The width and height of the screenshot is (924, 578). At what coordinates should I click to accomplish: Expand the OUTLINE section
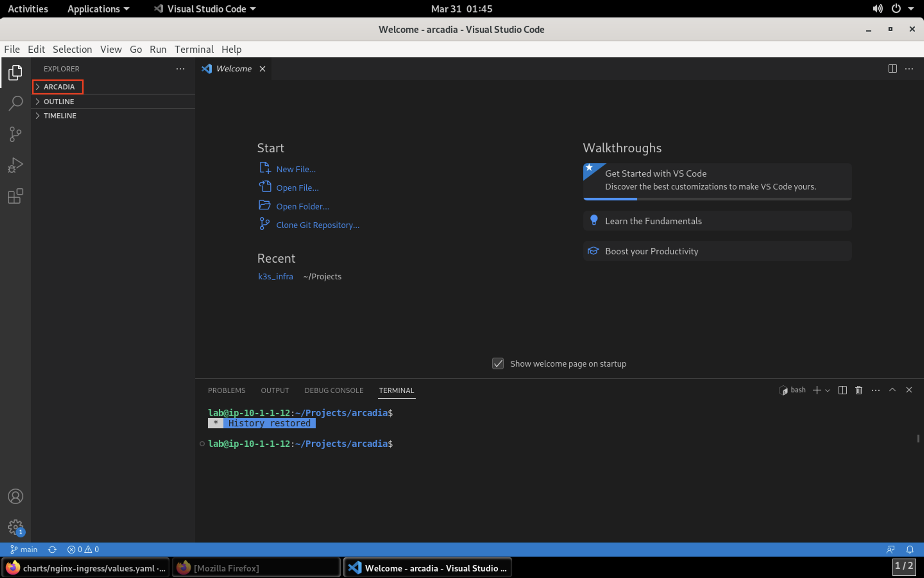click(113, 101)
